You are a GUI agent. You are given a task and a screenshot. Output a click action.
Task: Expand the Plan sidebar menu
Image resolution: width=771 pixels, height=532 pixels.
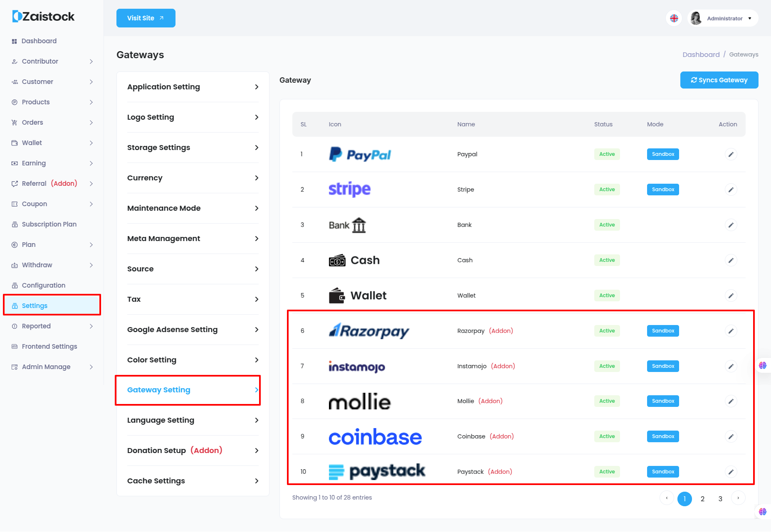(x=52, y=245)
